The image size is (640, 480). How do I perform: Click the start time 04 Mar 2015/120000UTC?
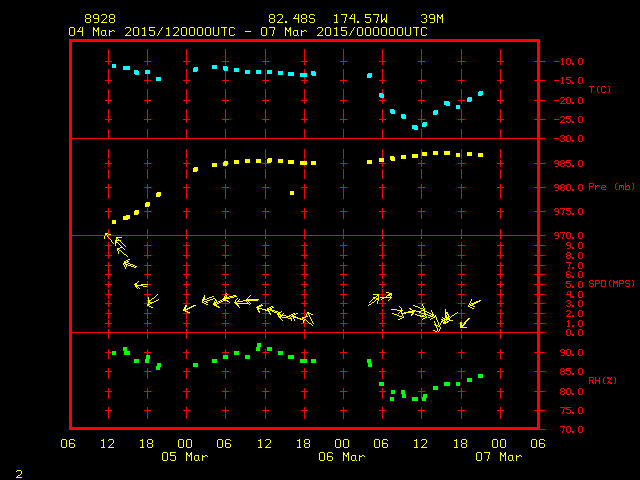coord(150,31)
